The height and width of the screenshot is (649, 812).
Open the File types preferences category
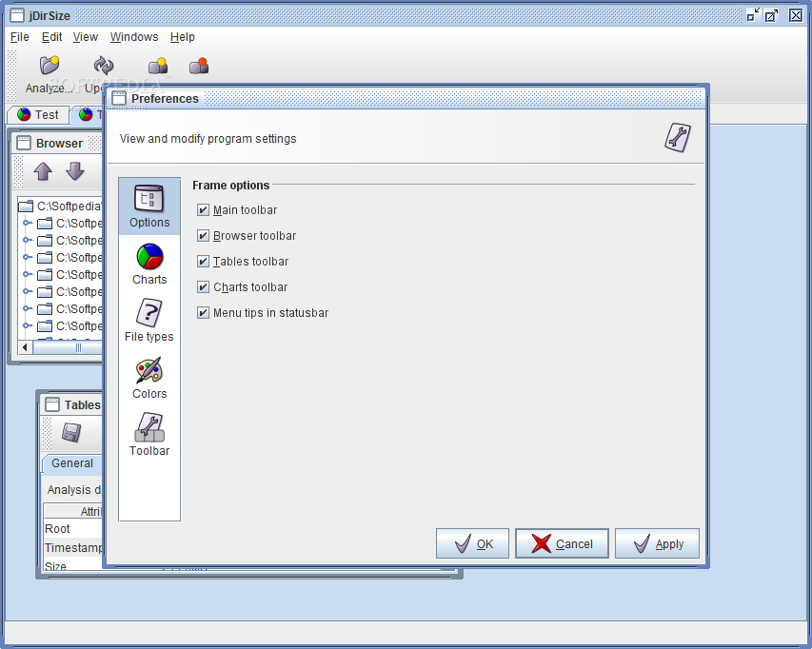coord(149,321)
